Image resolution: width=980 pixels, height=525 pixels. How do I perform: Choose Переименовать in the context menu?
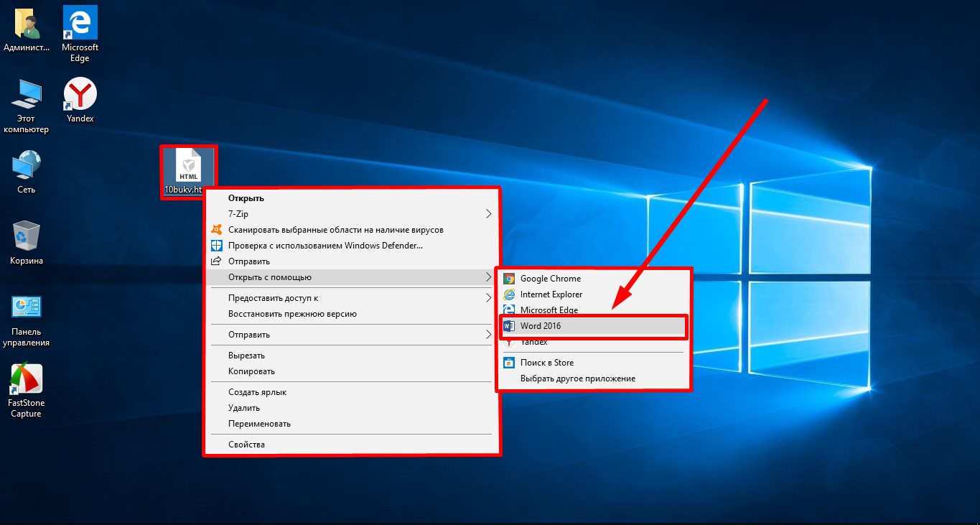point(351,424)
